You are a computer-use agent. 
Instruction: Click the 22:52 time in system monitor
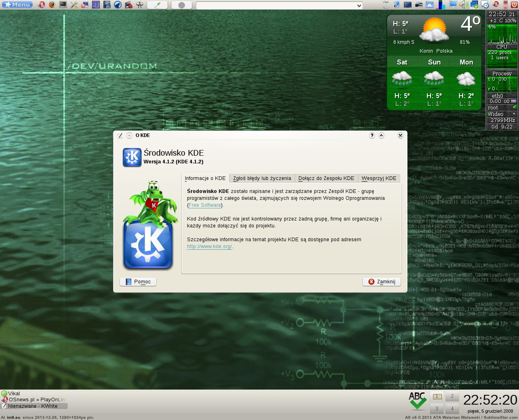[498, 14]
